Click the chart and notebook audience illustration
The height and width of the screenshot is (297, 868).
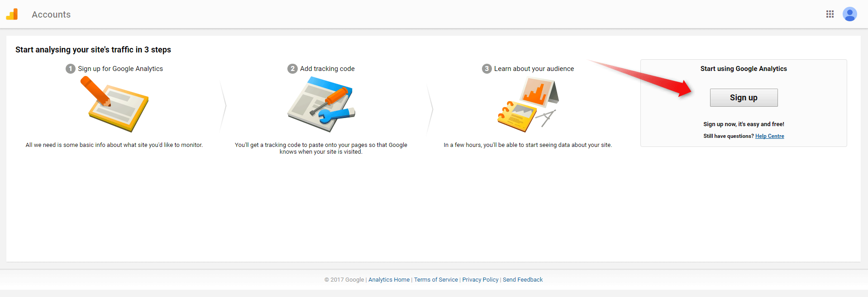coord(528,104)
